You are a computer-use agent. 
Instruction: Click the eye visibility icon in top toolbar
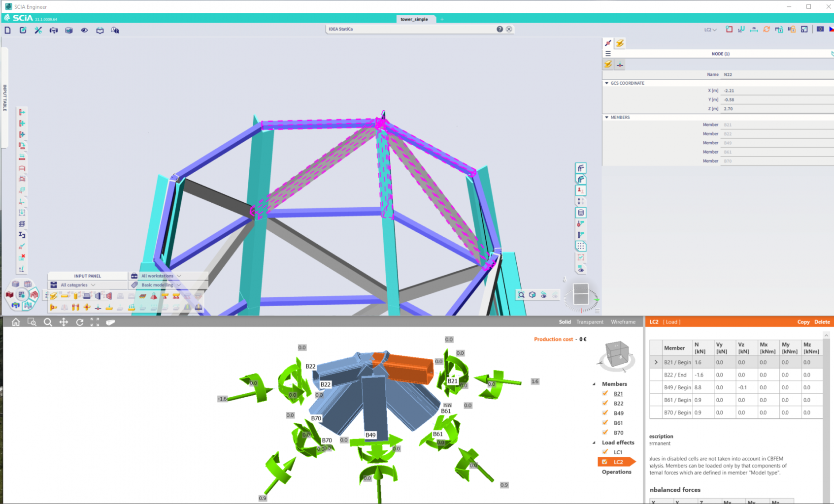point(84,30)
